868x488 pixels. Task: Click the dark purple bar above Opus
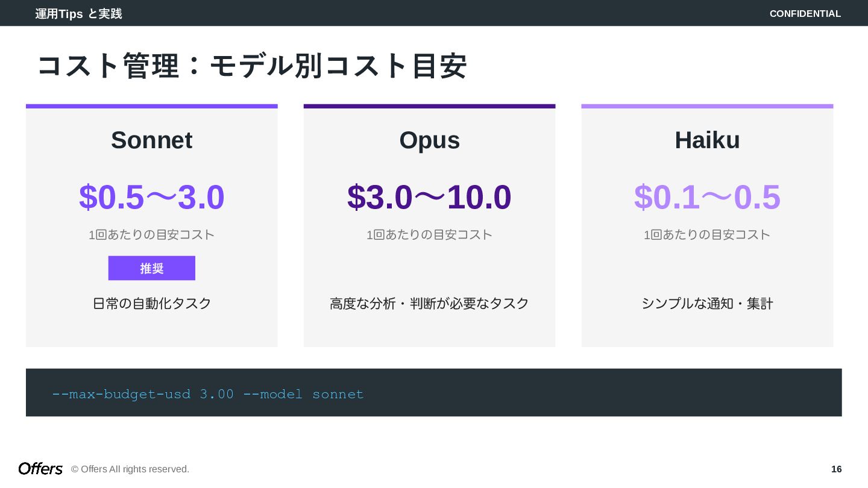pyautogui.click(x=429, y=106)
